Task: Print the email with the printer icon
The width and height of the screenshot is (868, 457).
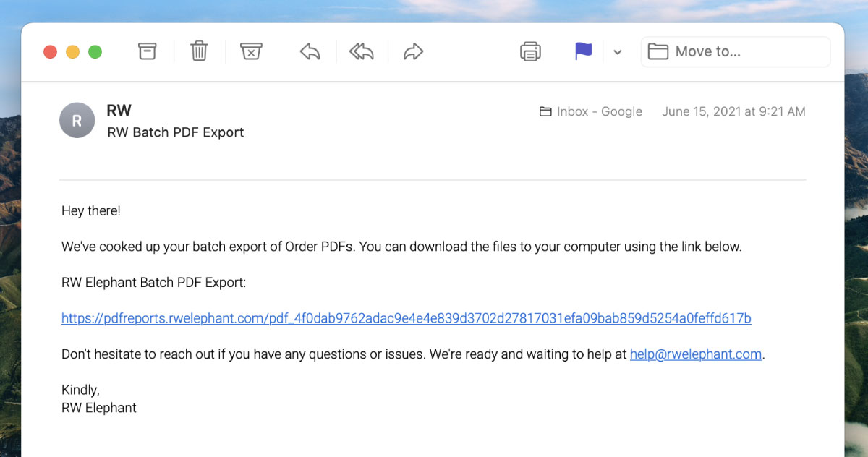Action: point(531,51)
